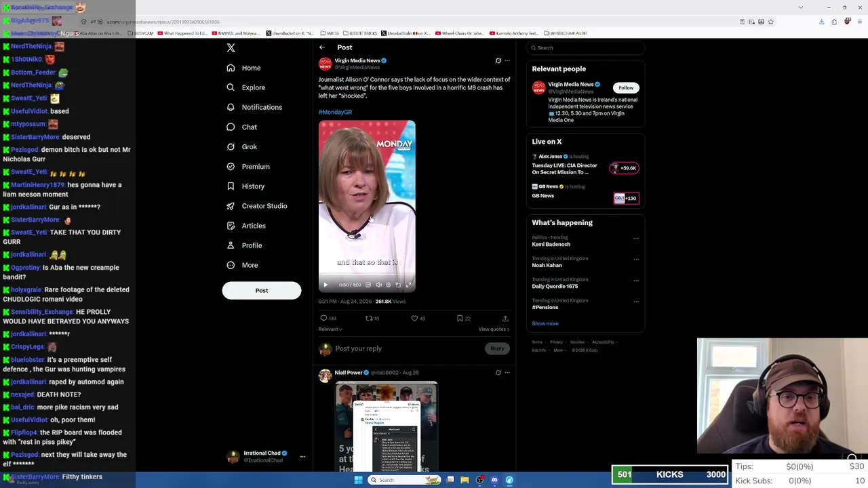Open Irrational Chad account menu

266,457
